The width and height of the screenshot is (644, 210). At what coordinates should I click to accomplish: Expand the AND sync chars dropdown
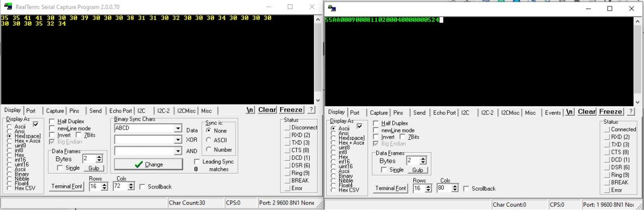(x=178, y=151)
